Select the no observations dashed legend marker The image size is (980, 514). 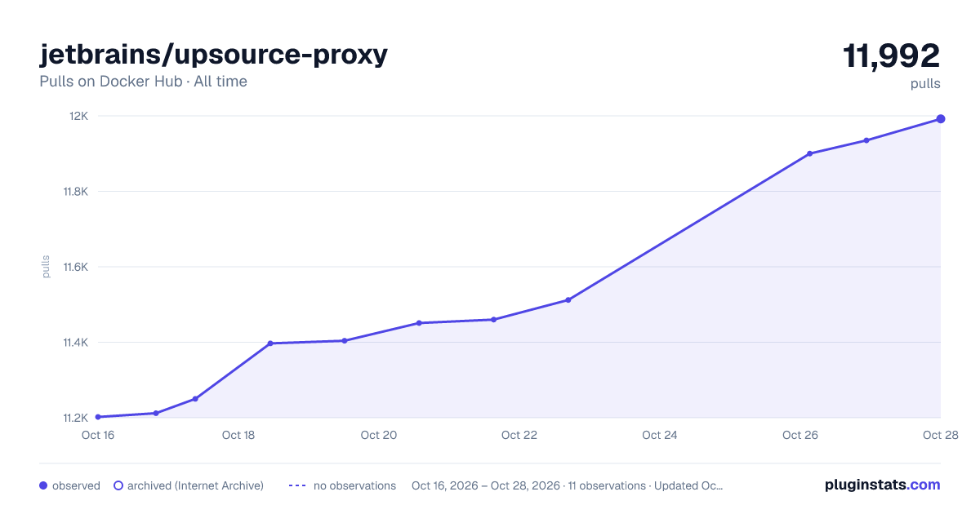click(297, 485)
